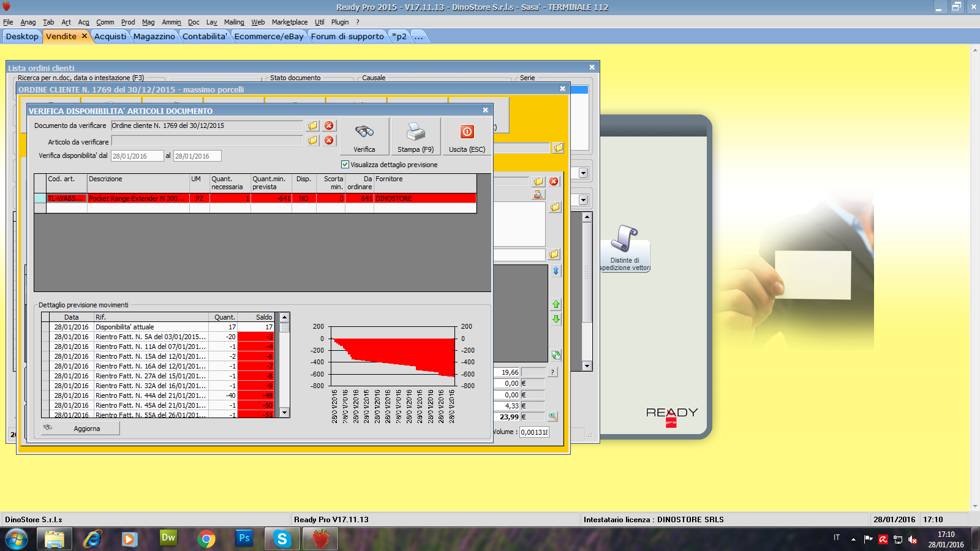Click the green refresh icon in order window

556,355
